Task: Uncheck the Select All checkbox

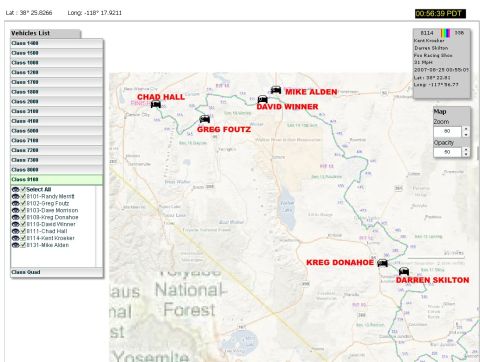Action: coord(23,189)
